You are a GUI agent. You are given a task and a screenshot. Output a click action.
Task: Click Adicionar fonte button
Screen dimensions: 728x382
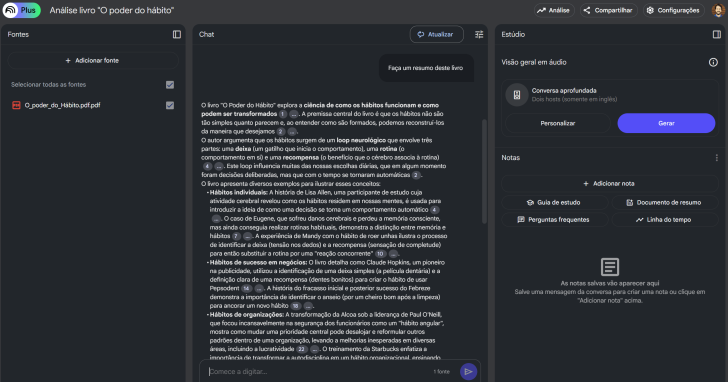[93, 61]
